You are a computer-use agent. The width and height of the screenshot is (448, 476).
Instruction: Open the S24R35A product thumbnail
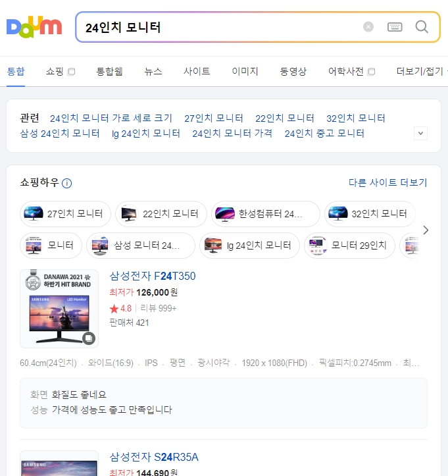coord(59,463)
